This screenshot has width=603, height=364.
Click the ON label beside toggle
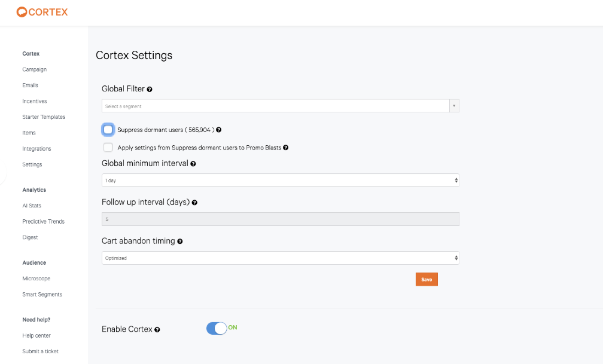(x=233, y=328)
